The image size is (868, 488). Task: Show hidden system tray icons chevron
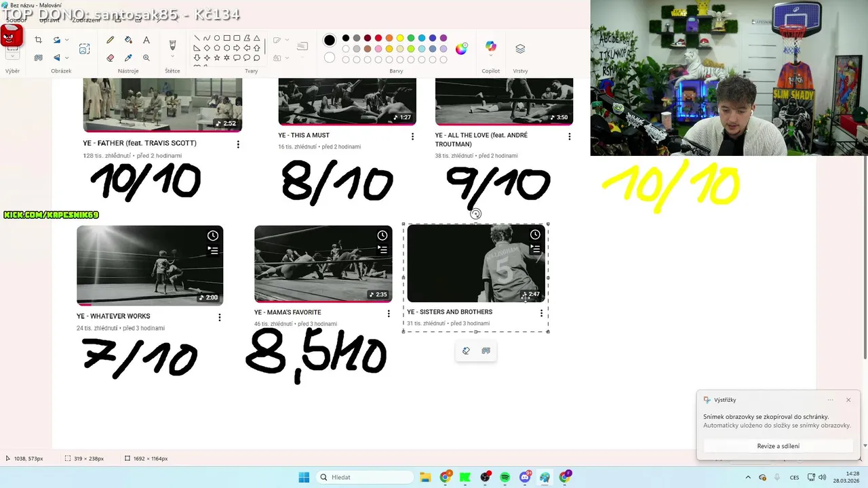coord(748,477)
